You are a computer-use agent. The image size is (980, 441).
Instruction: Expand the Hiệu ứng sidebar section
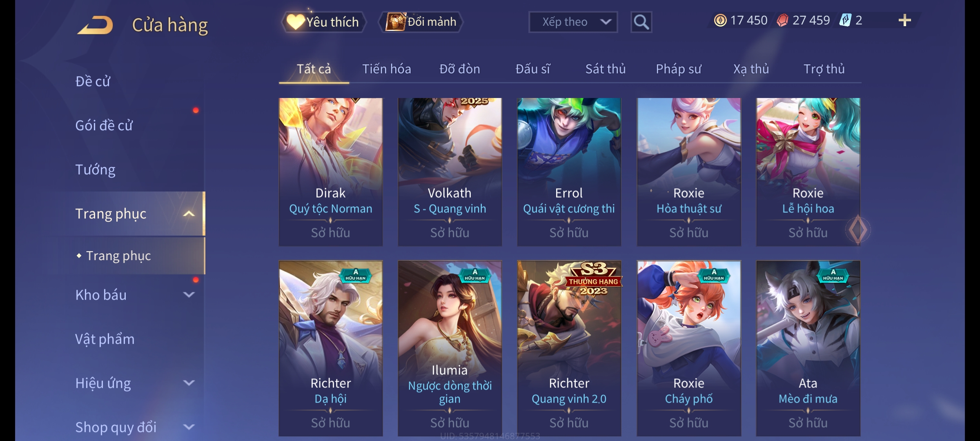pos(189,383)
